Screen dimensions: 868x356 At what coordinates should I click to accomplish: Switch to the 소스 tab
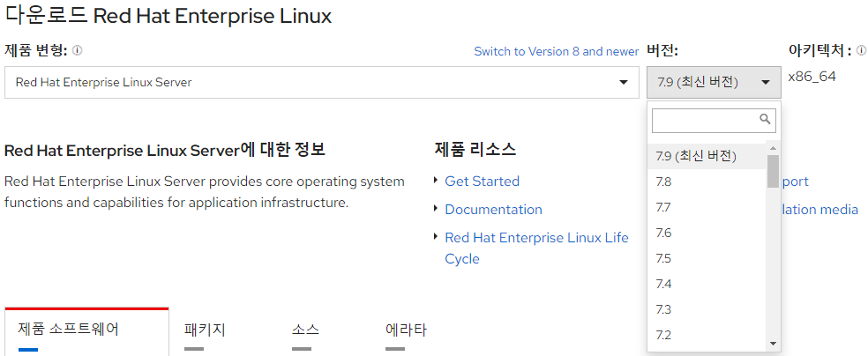(x=305, y=331)
